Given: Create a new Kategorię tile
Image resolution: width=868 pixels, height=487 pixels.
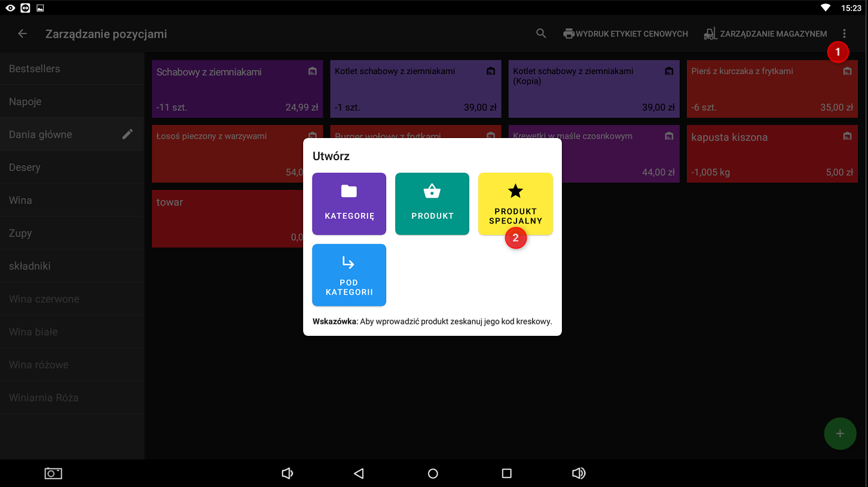Looking at the screenshot, I should (x=349, y=204).
